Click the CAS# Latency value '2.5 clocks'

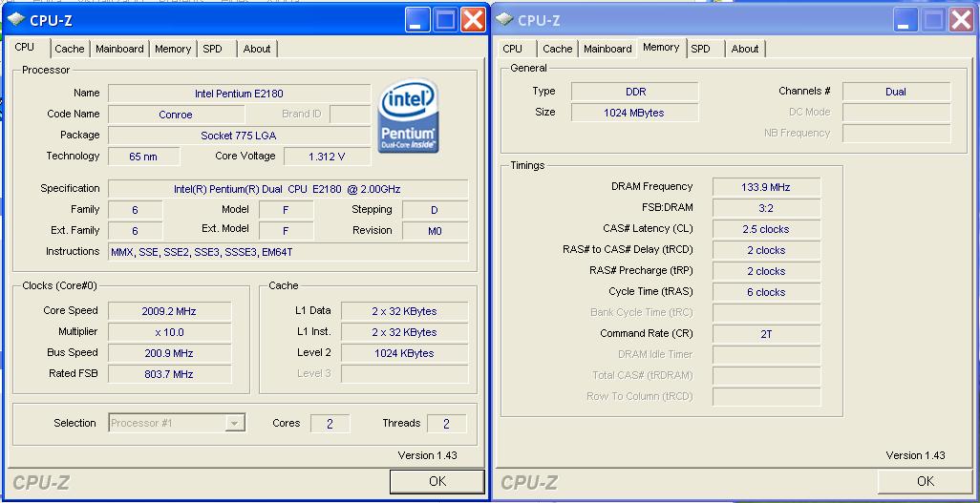click(x=766, y=229)
